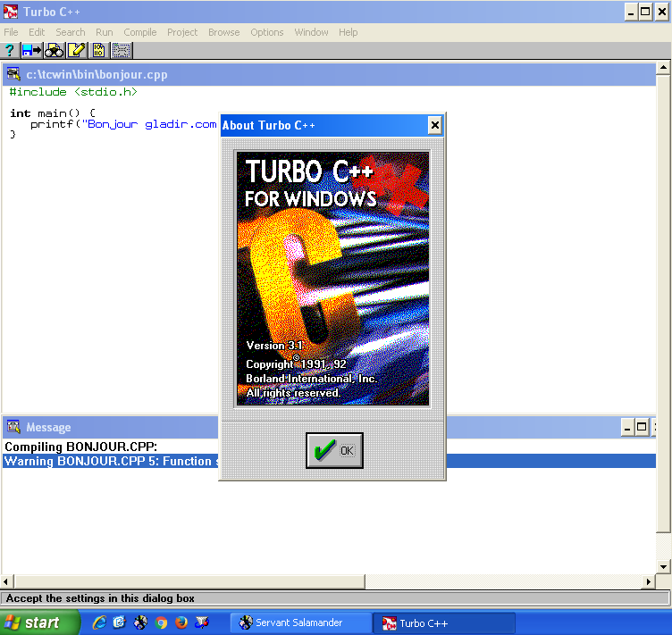Screen dimensions: 672x635
Task: Click the '#include <stdio.h>' code line
Action: [x=73, y=92]
